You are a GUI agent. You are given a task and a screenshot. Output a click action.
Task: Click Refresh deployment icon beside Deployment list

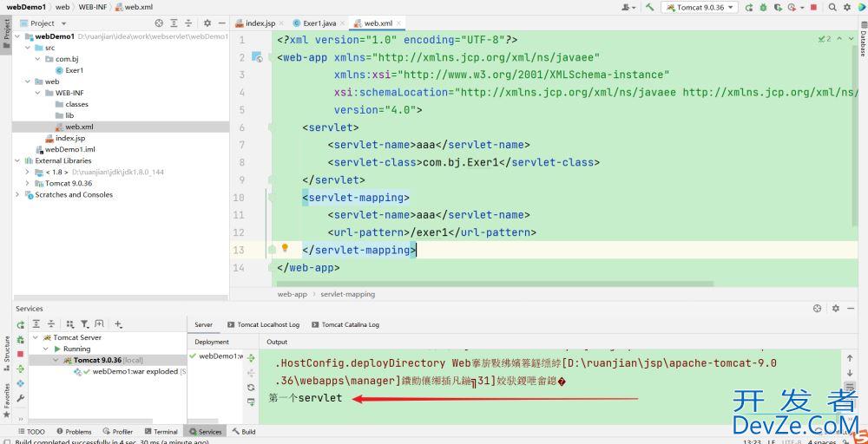pyautogui.click(x=251, y=388)
